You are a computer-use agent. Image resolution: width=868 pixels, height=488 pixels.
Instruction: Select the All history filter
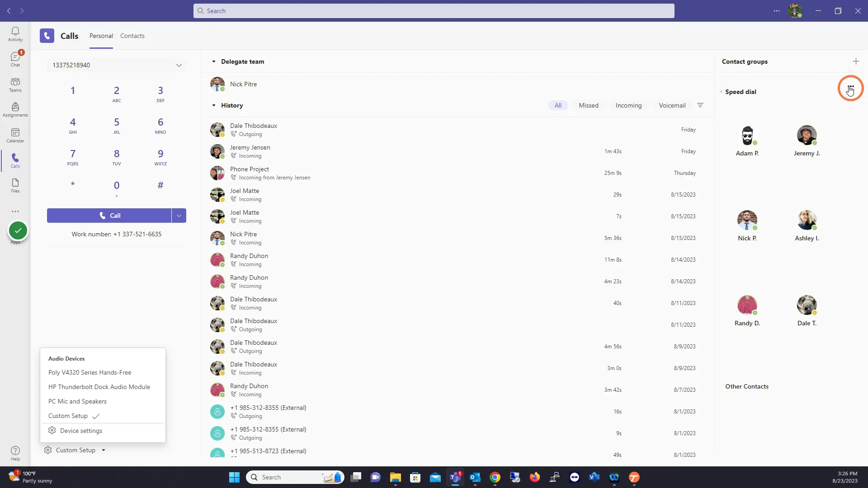pos(558,105)
